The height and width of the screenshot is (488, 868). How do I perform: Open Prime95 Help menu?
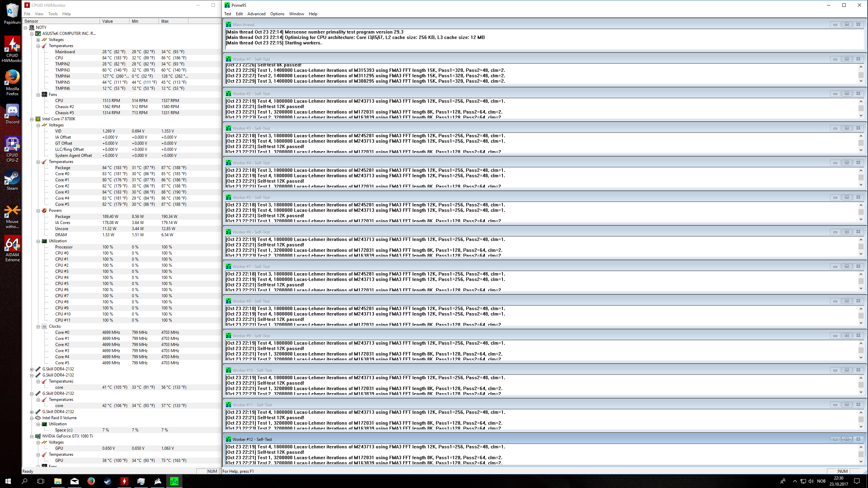pyautogui.click(x=313, y=14)
